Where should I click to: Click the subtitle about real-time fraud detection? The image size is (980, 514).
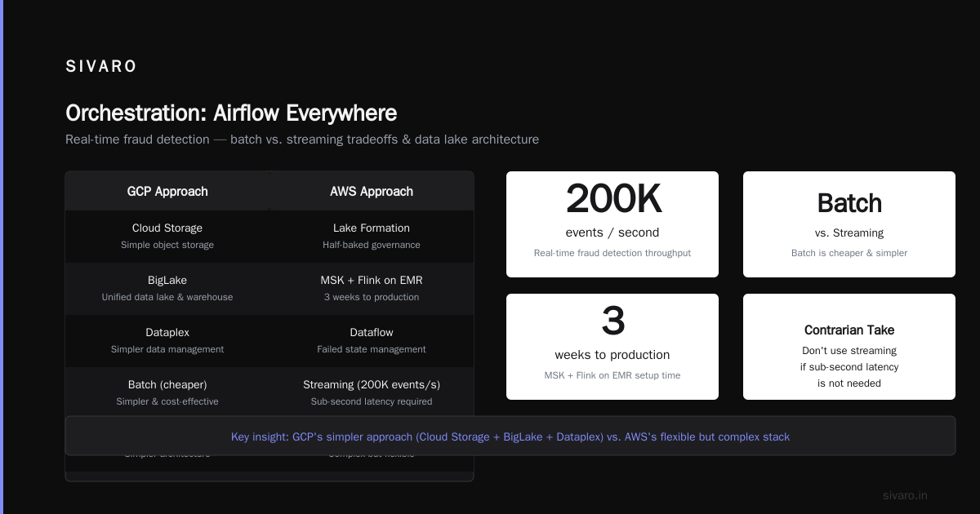click(x=302, y=140)
